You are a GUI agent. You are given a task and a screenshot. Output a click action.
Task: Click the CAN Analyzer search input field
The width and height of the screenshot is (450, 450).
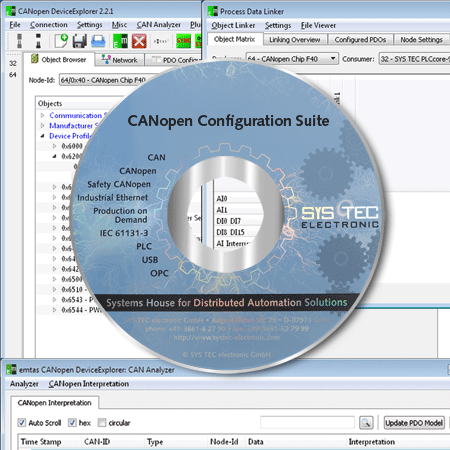[307, 422]
